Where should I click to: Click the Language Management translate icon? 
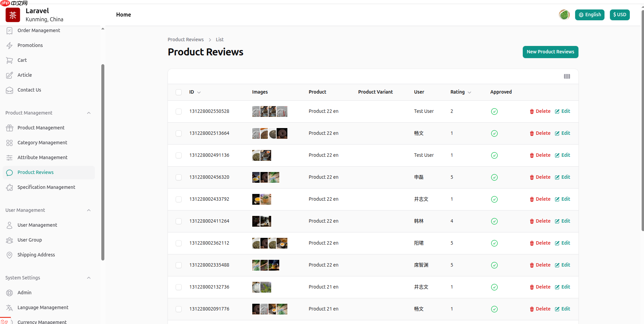tap(9, 307)
